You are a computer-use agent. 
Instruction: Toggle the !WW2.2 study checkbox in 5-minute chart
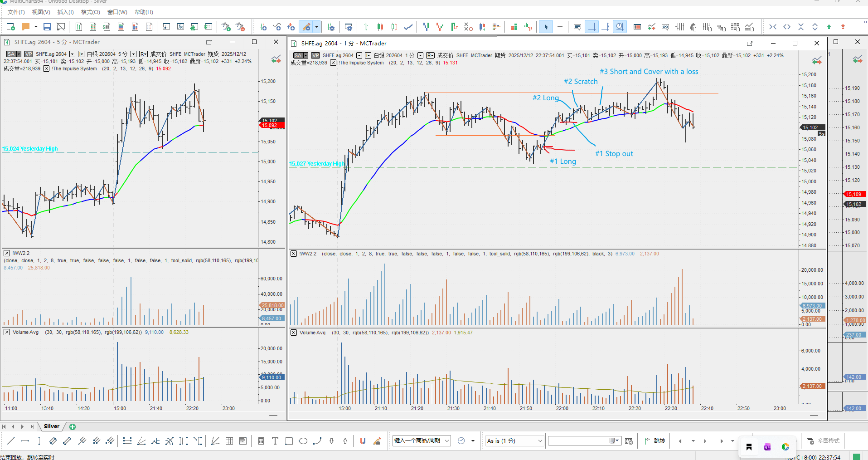click(7, 253)
